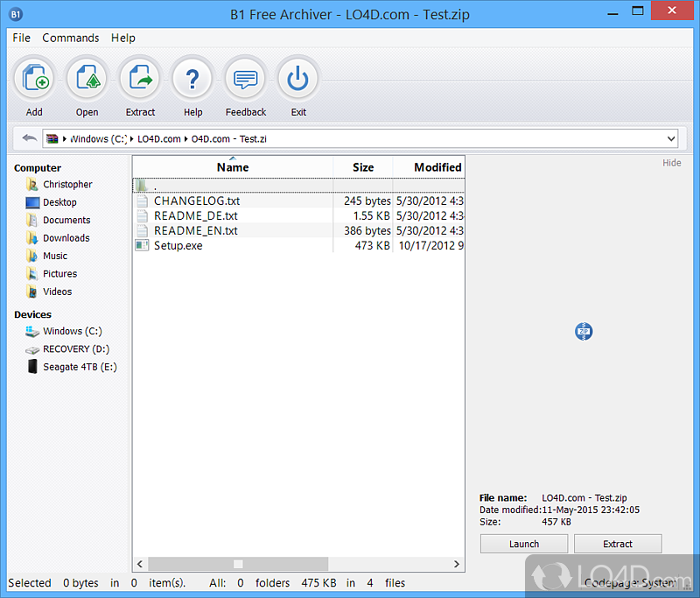Click the Windows (C:) breadcrumb segment

tap(99, 139)
